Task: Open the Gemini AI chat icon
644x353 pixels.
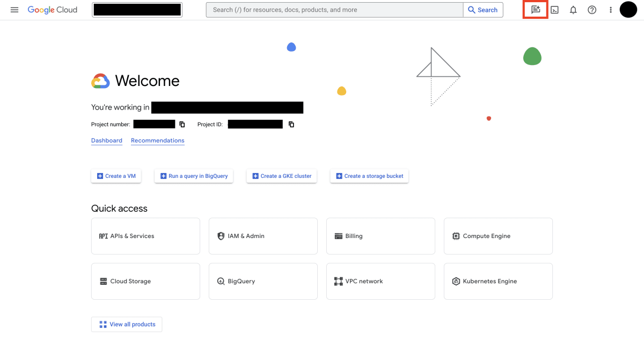Action: tap(536, 10)
